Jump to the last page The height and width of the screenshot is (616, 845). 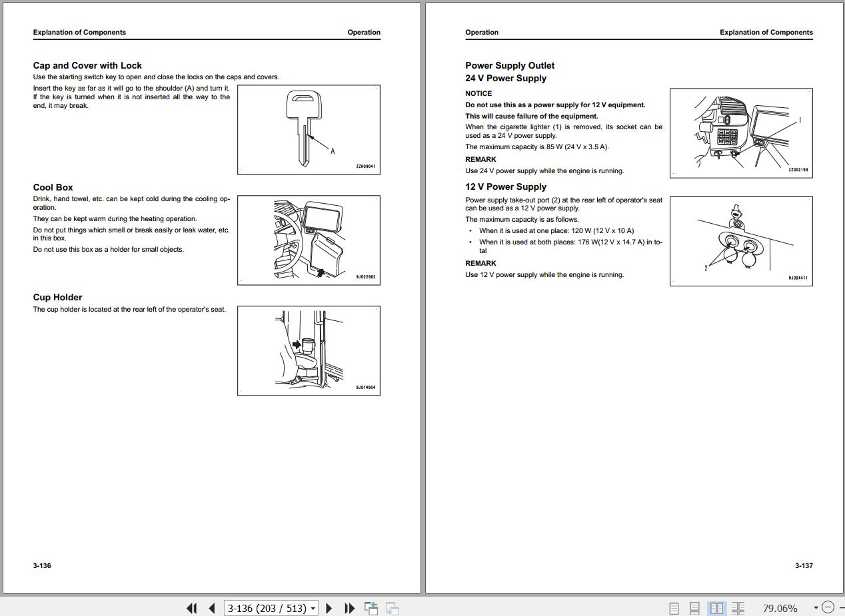coord(349,608)
